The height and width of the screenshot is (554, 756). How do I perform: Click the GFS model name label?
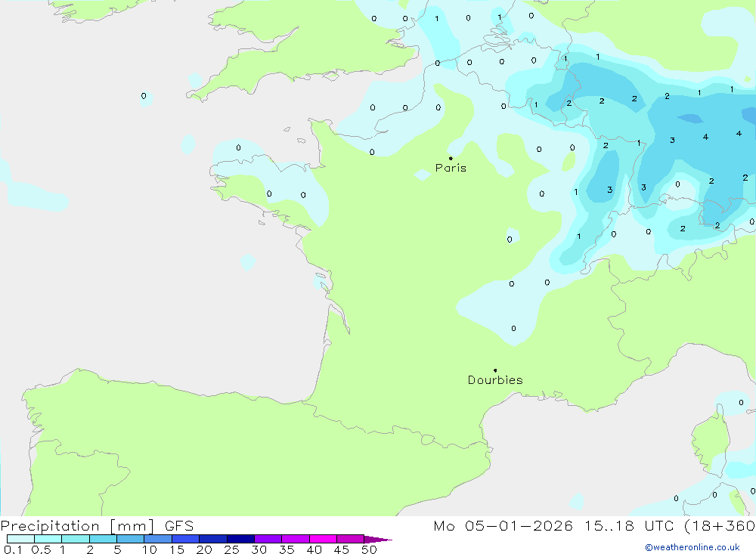tap(179, 526)
